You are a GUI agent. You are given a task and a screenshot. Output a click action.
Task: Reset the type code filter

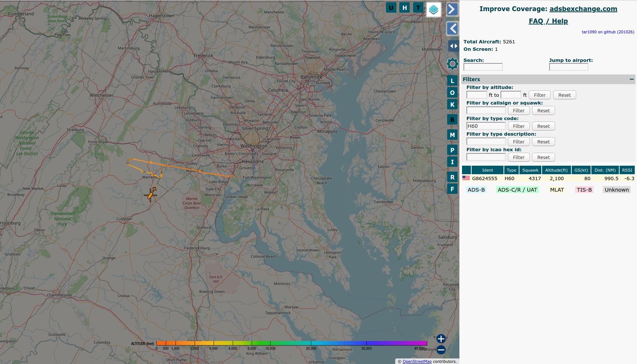coord(544,126)
